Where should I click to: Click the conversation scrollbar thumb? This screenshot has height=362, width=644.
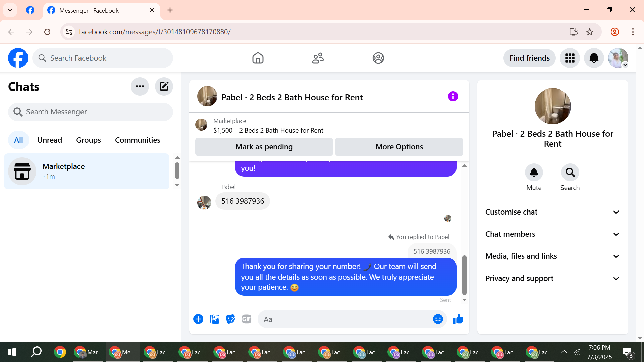[x=464, y=275]
